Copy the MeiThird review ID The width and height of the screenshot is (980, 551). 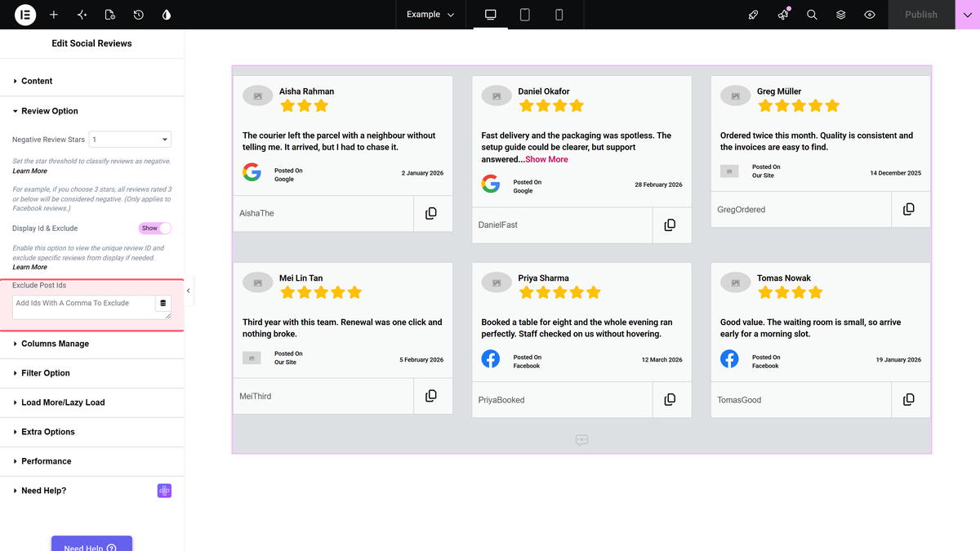(431, 396)
